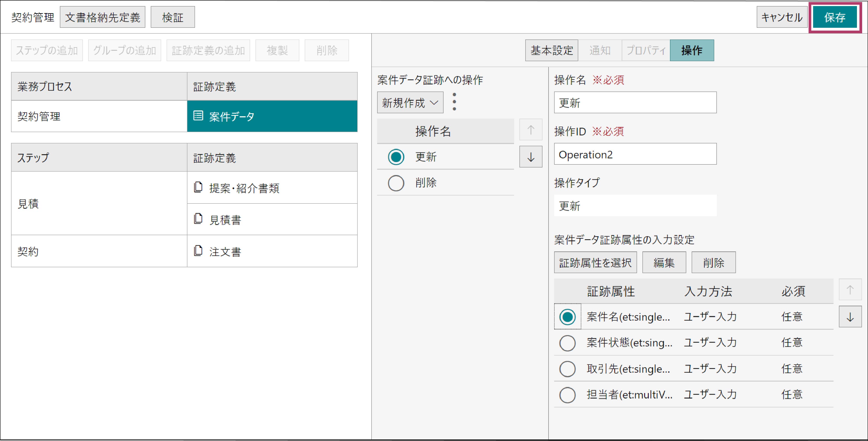Click ステップの追加 button
This screenshot has width=868, height=441.
[47, 51]
